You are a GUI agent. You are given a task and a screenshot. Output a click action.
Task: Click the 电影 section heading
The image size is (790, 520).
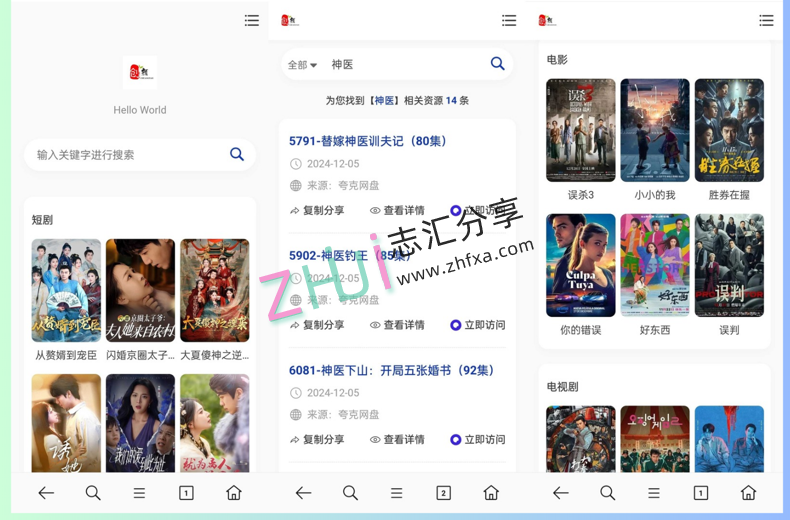pyautogui.click(x=557, y=59)
